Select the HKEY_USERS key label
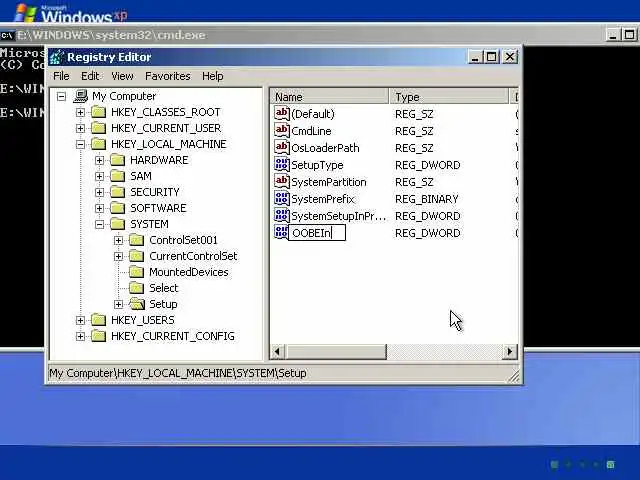The image size is (640, 480). [x=142, y=320]
